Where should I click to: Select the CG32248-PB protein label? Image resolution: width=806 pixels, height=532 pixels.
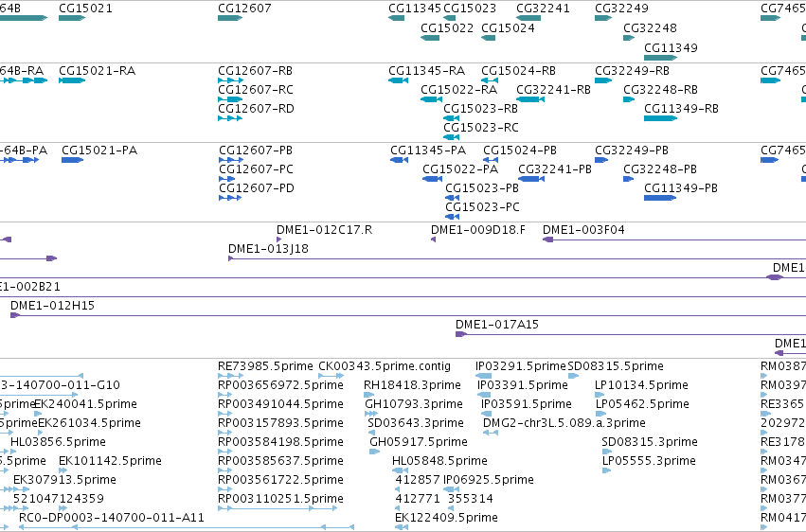point(660,168)
